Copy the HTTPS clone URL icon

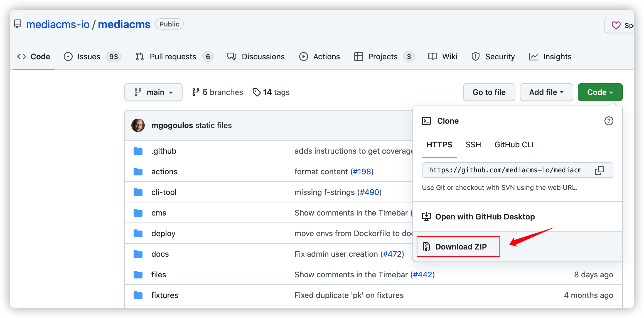tap(599, 170)
